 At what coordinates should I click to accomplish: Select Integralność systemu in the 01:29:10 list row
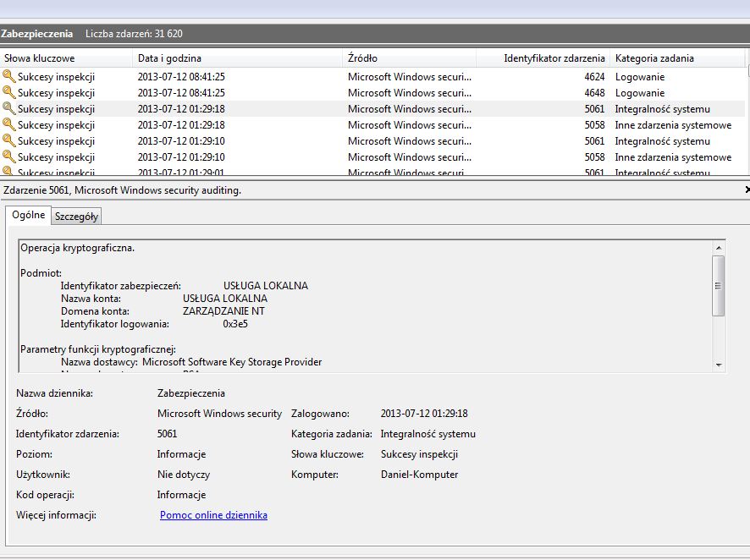click(663, 141)
